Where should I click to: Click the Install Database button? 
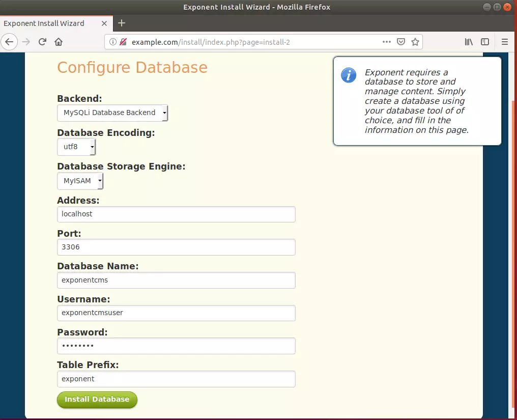97,400
